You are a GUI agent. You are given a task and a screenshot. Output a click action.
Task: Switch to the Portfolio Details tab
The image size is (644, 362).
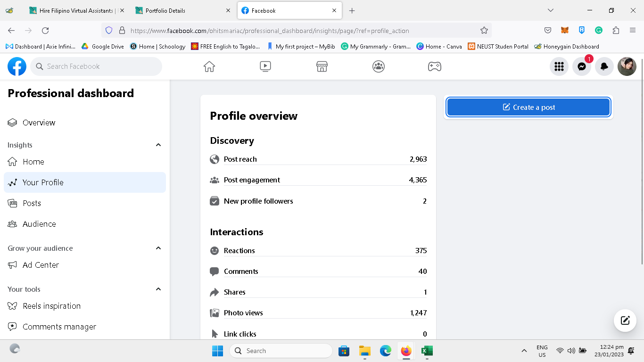[x=183, y=10]
